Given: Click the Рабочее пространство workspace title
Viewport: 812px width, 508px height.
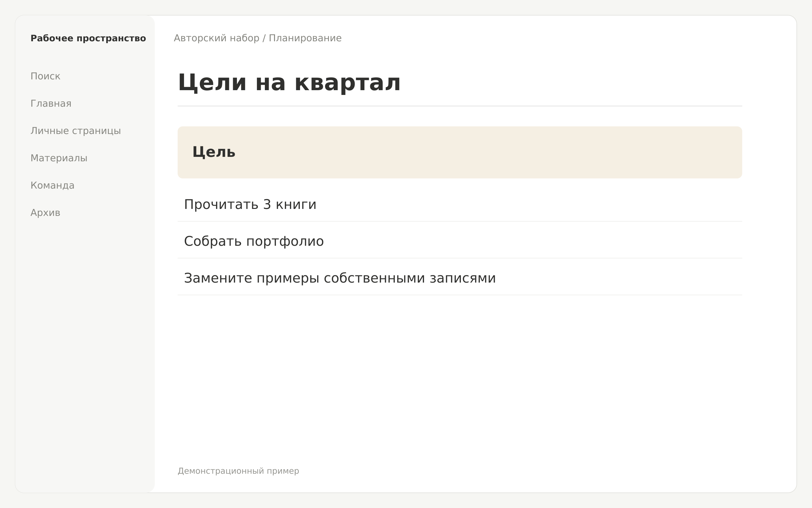Looking at the screenshot, I should (x=88, y=38).
